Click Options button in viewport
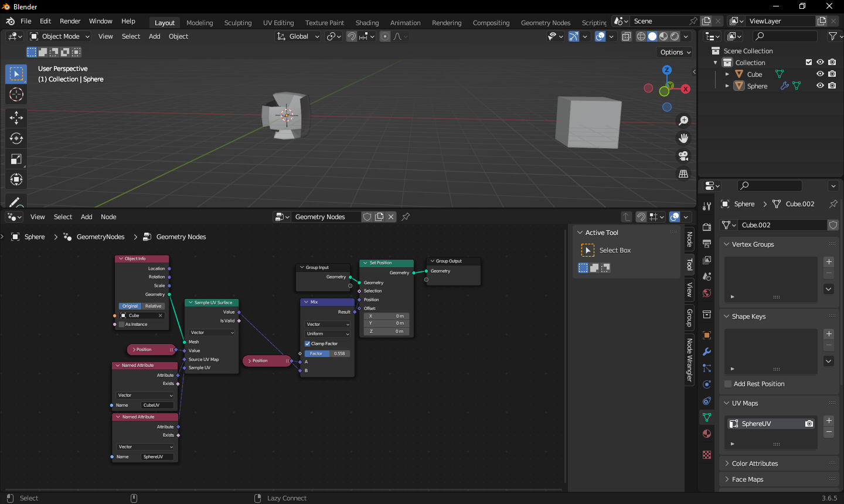This screenshot has height=504, width=844. (675, 52)
